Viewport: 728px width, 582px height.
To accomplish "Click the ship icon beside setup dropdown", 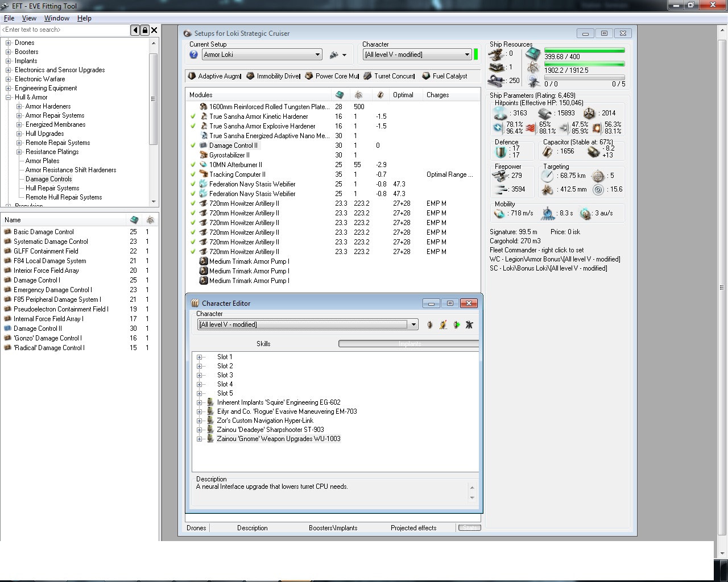I will click(x=334, y=55).
